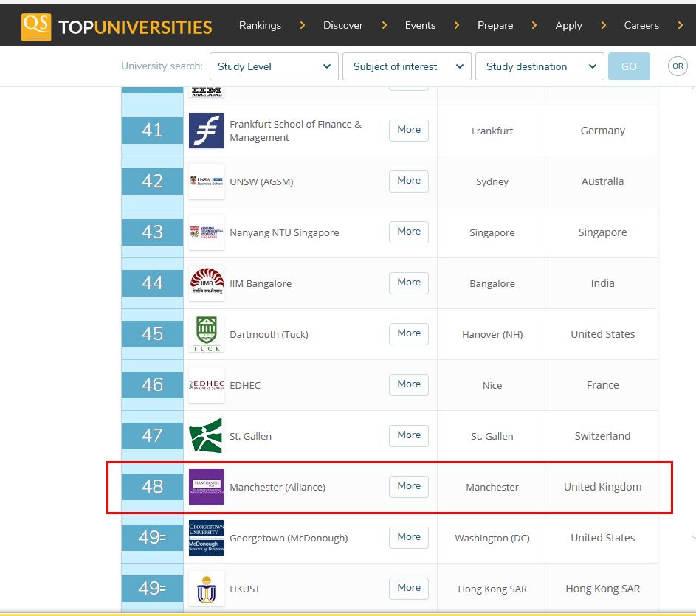Click More for Georgetown (McDonough)

(x=409, y=537)
